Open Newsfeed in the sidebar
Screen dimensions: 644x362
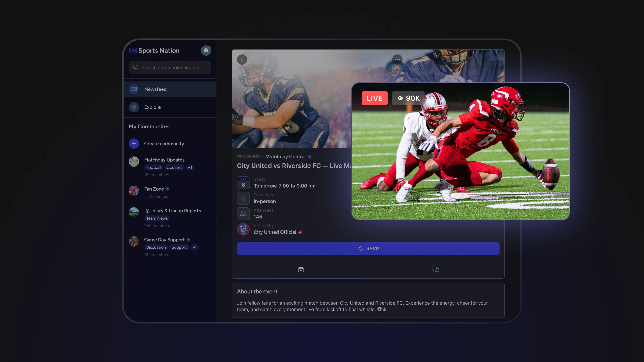point(155,89)
